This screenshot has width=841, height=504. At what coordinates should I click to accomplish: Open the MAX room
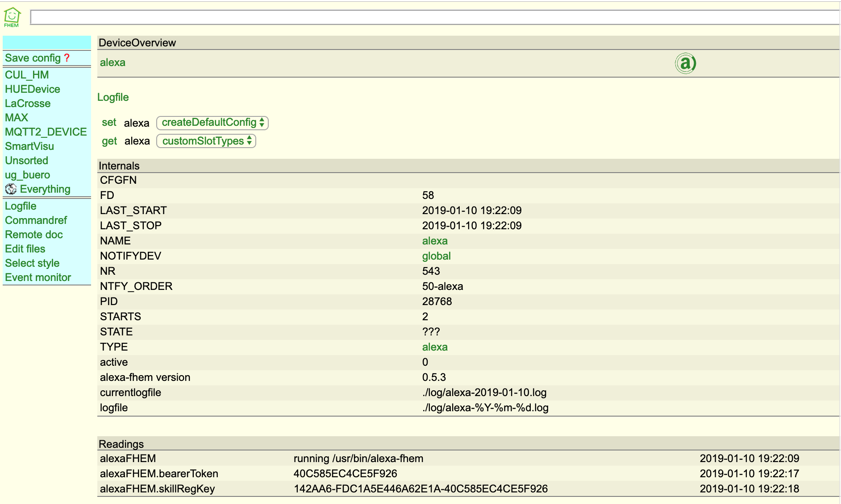tap(17, 118)
